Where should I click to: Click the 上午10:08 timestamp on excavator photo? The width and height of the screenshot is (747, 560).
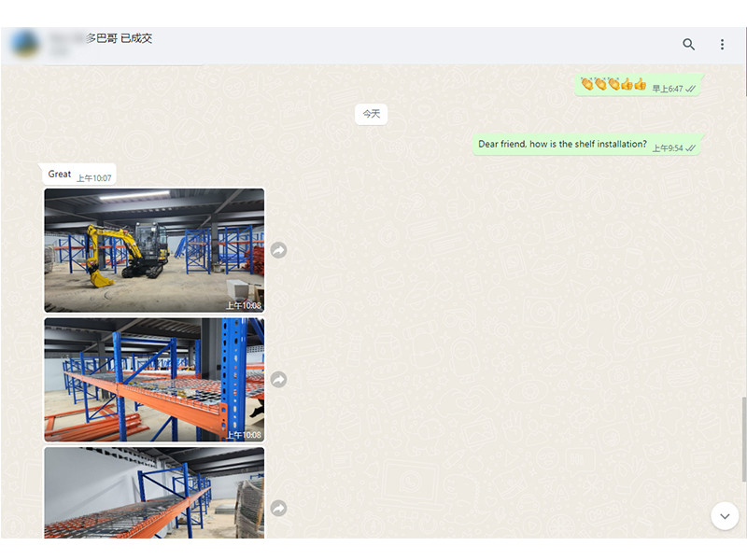(x=244, y=306)
